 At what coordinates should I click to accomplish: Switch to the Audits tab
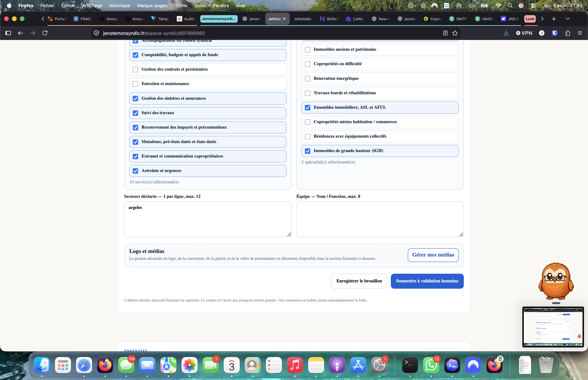pos(186,19)
